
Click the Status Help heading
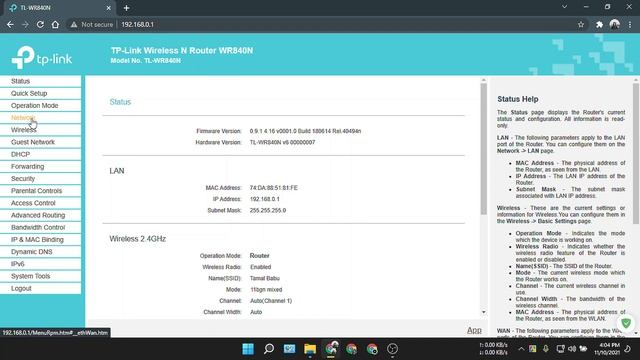coord(518,99)
